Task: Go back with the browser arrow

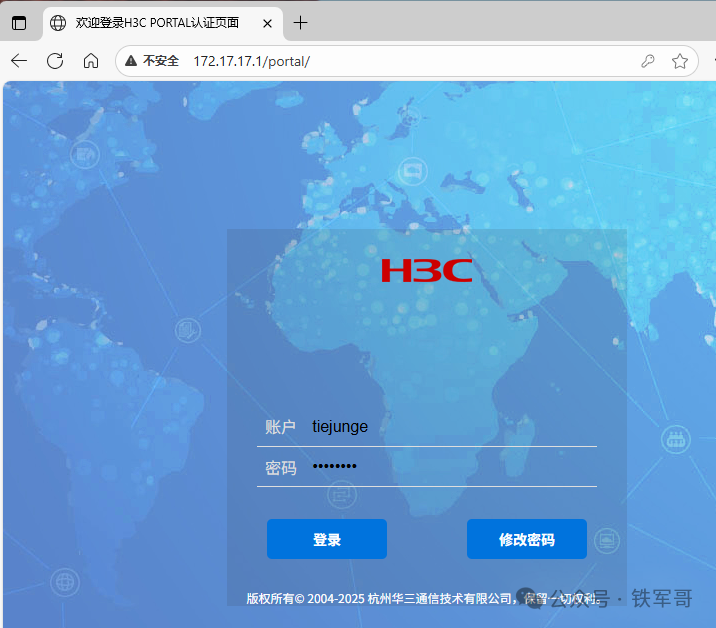Action: pos(19,61)
